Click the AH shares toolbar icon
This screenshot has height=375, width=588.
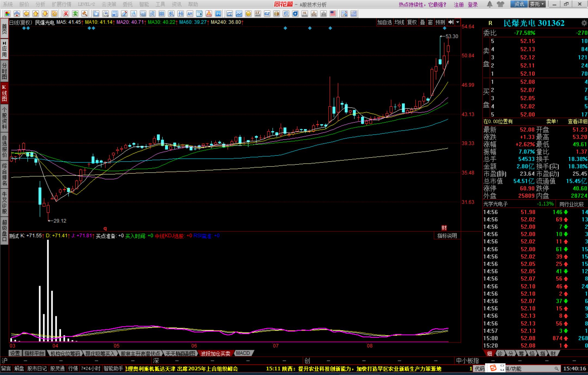coord(190,14)
